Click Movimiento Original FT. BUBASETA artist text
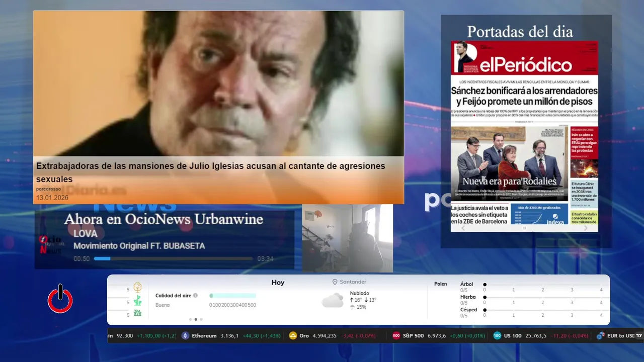The width and height of the screenshot is (644, 362). [139, 246]
